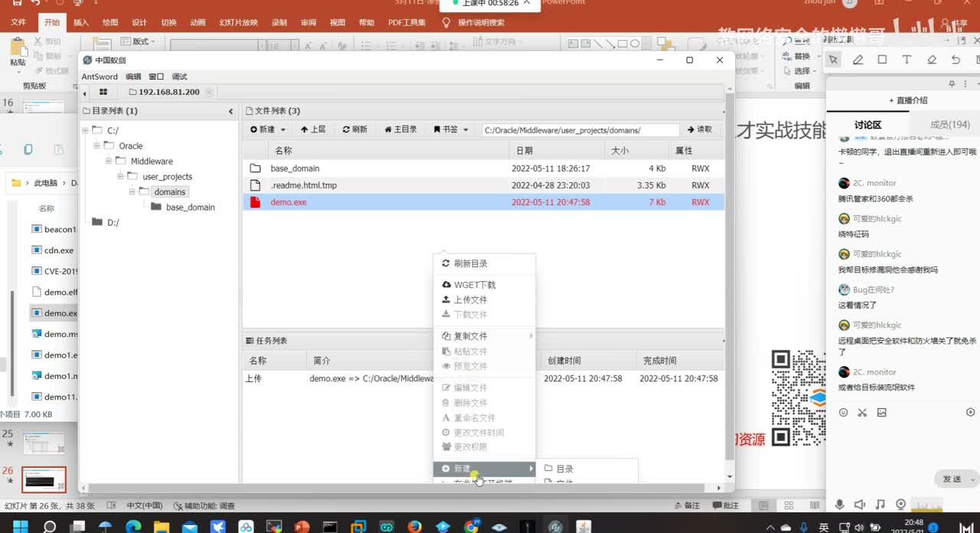Click the image icon in chat input

(882, 412)
